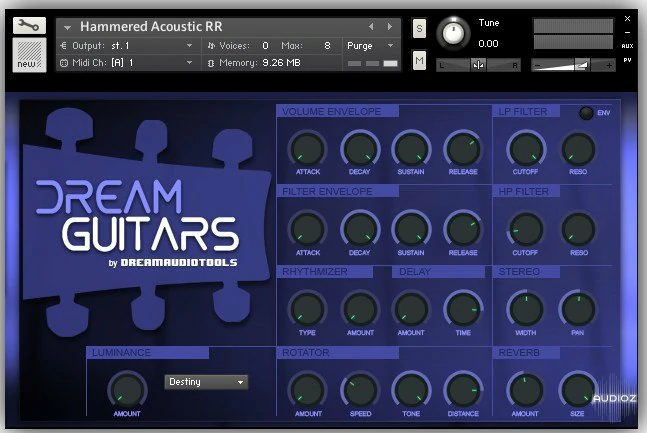647x433 pixels.
Task: Click the Rhythmizer AMOUNT knob
Action: 360,310
